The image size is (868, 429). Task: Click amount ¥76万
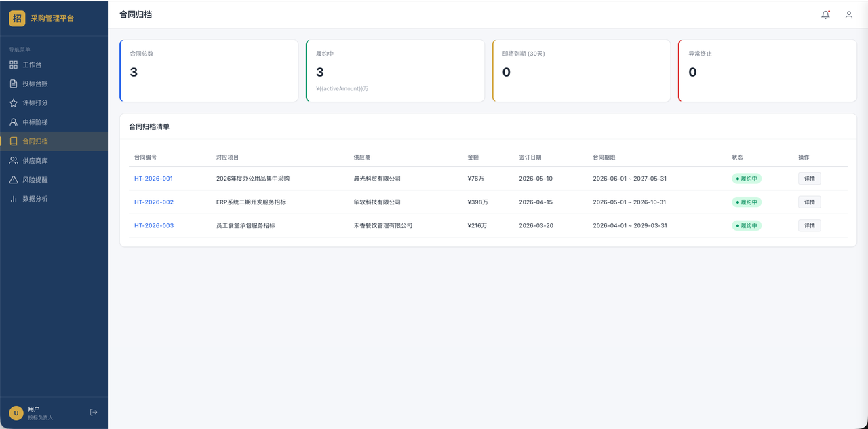pyautogui.click(x=476, y=179)
